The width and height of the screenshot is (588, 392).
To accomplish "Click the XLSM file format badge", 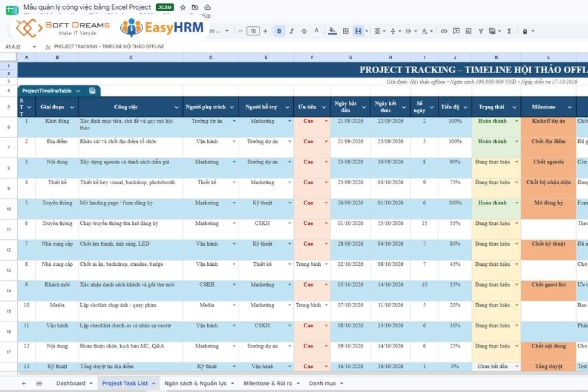I will pos(165,7).
